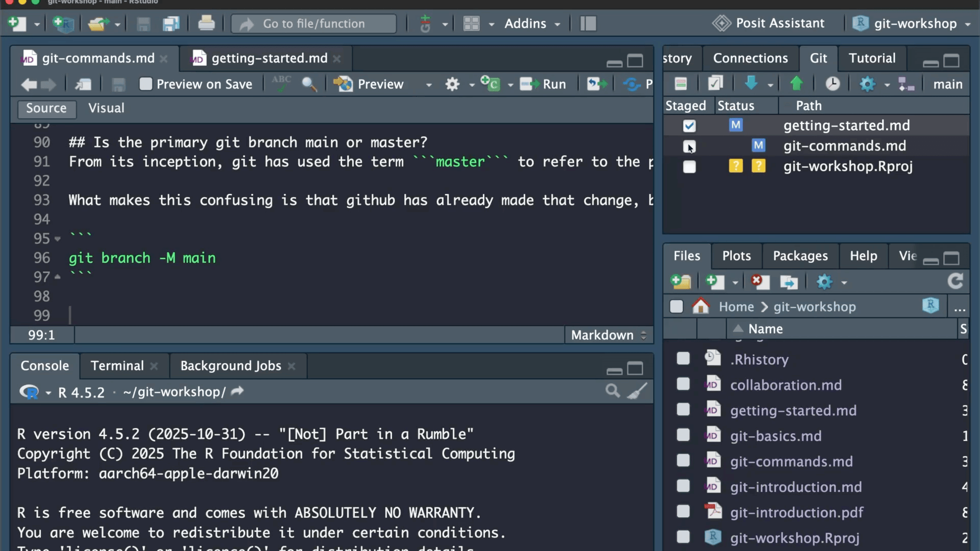Screen dimensions: 980x551
Task: Click the Source editor mode button
Action: (46, 109)
